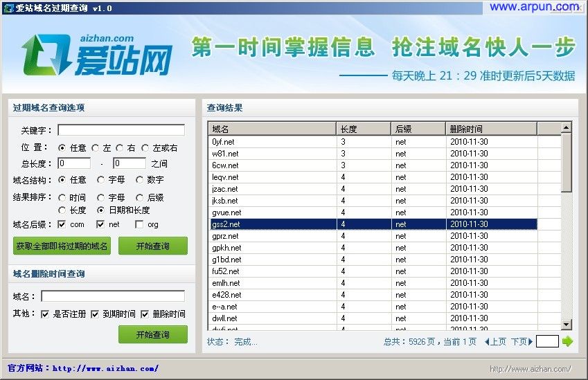
Task: Select the fu52.net row
Action: 373,271
